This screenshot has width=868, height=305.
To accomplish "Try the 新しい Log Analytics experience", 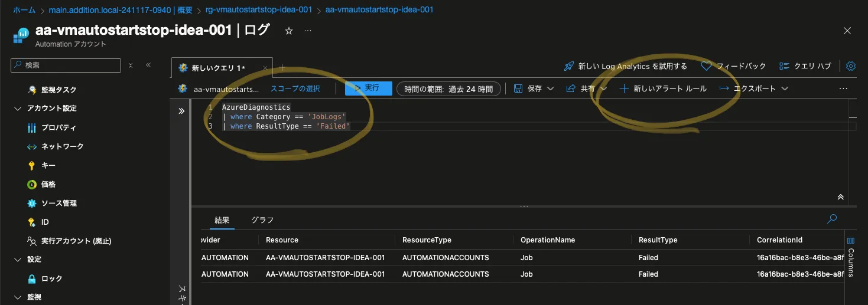I will [626, 66].
